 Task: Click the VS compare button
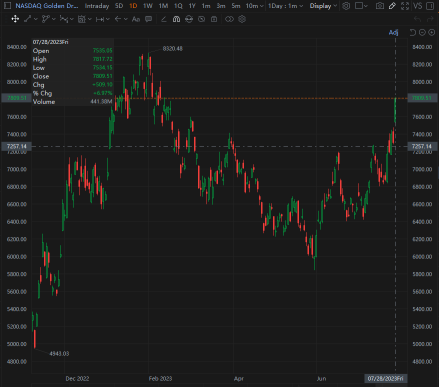coord(417,6)
